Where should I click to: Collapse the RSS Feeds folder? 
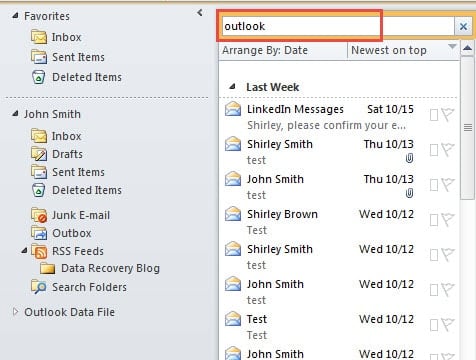pyautogui.click(x=24, y=250)
